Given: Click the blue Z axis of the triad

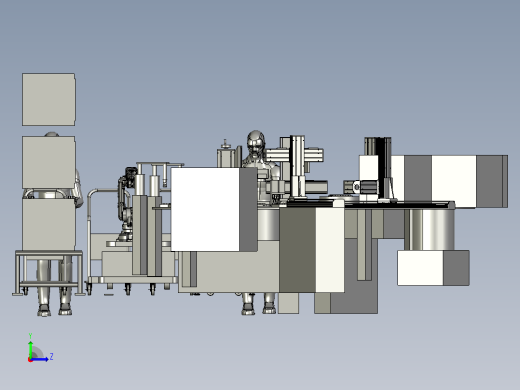Looking at the screenshot, I should [39, 359].
